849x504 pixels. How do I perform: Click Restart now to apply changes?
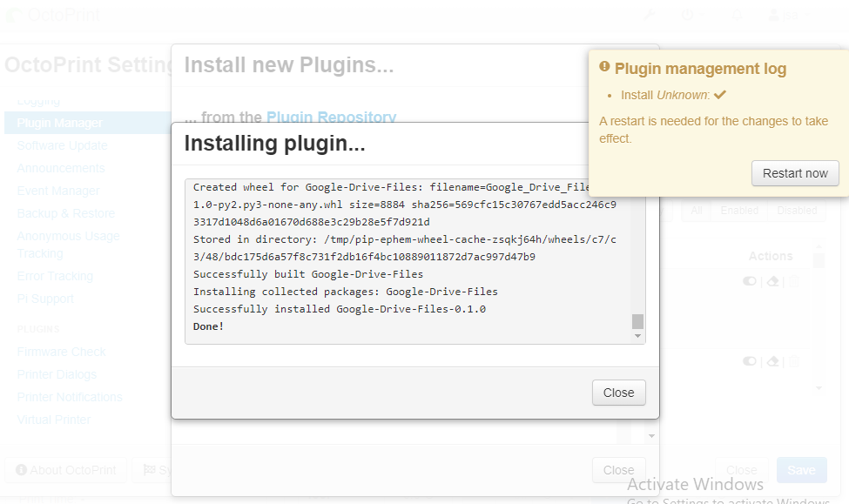794,173
